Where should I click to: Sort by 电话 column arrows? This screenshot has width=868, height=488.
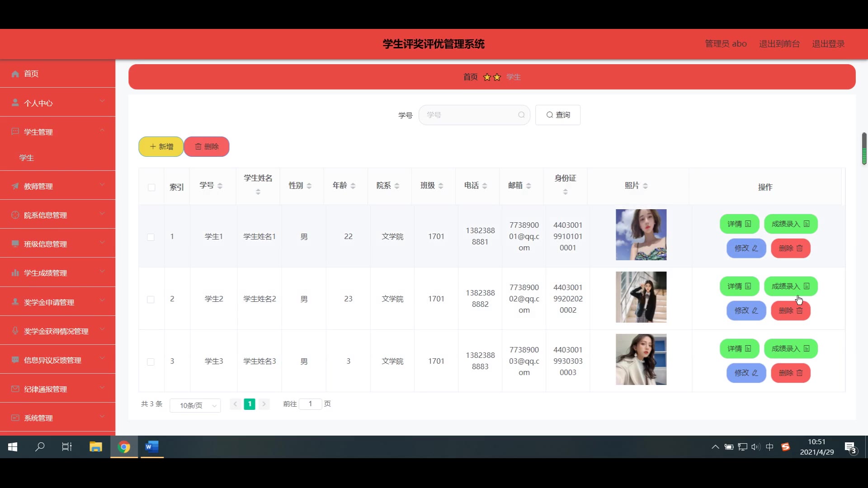tap(485, 186)
